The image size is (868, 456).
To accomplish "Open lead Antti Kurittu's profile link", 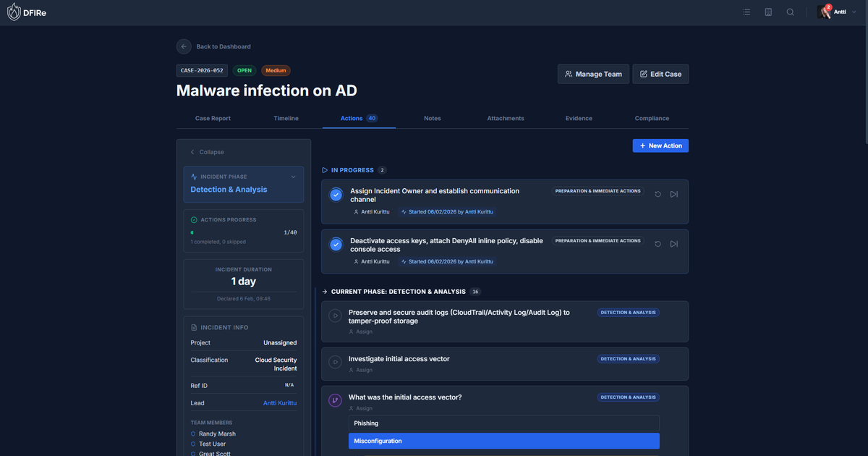I will (280, 403).
